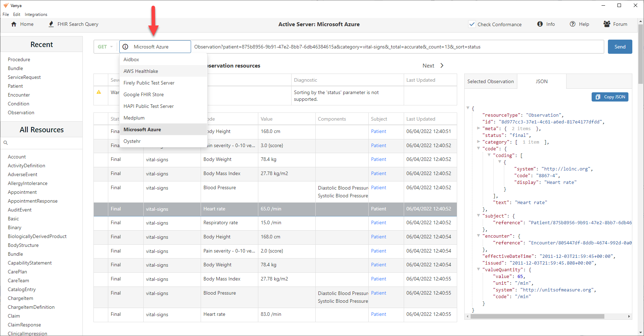Select ChargeItemDefinition in All Resources

pyautogui.click(x=31, y=307)
